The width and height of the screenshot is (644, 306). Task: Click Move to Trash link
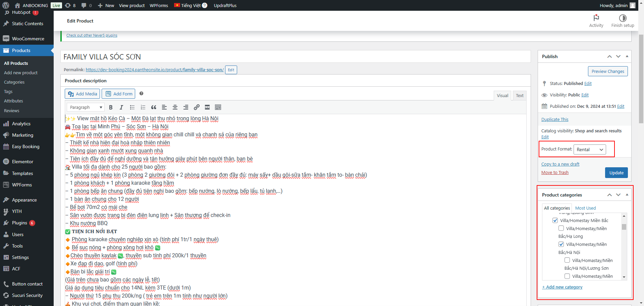(x=555, y=172)
